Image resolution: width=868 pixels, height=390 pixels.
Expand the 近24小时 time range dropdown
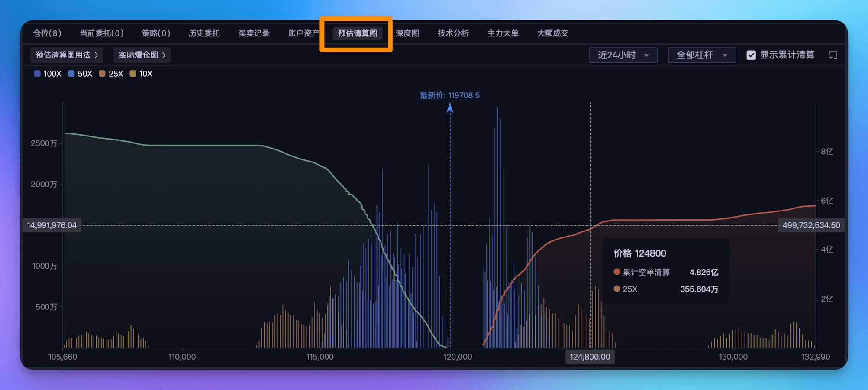623,55
